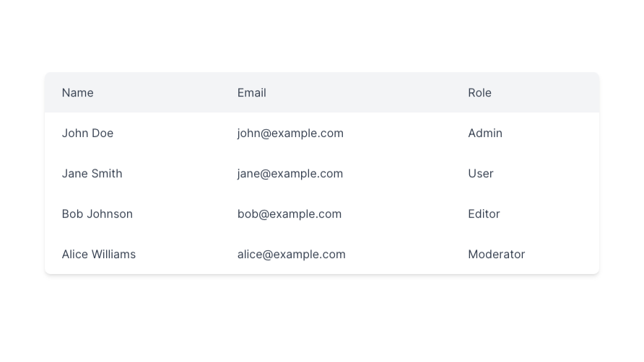Click the Editor role cell
Viewport: 644px width, 362px height.
tap(484, 214)
